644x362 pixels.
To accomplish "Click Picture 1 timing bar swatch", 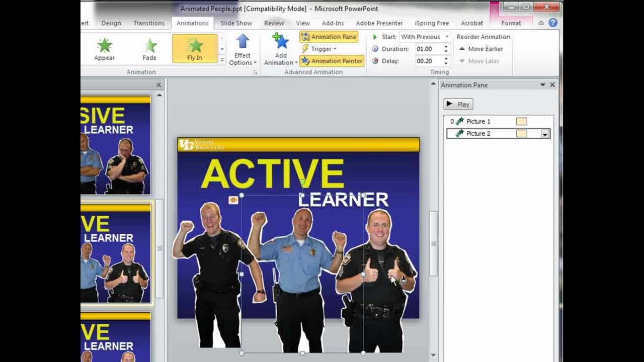I will [521, 121].
